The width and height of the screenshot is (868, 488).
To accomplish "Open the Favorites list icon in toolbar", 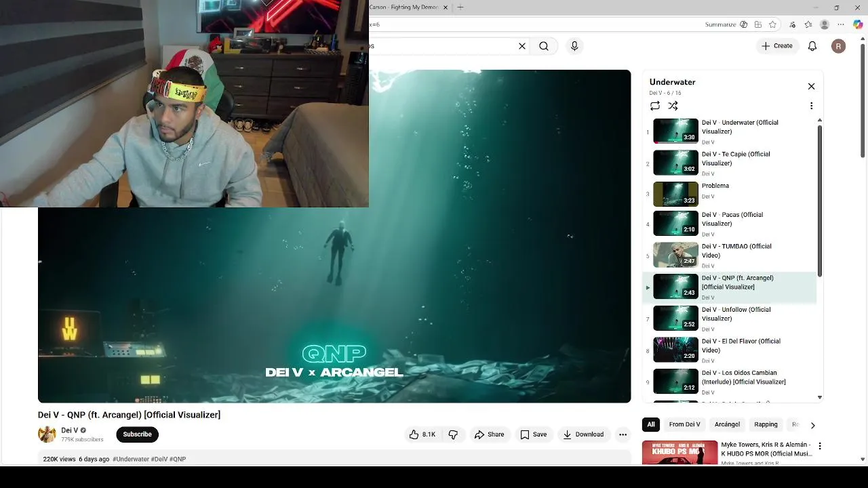I will tap(808, 24).
